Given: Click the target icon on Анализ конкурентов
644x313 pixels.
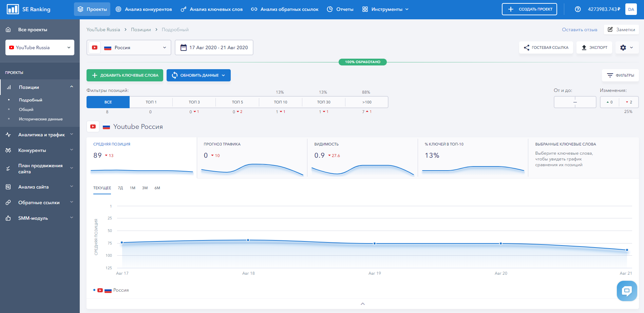Looking at the screenshot, I should (118, 9).
